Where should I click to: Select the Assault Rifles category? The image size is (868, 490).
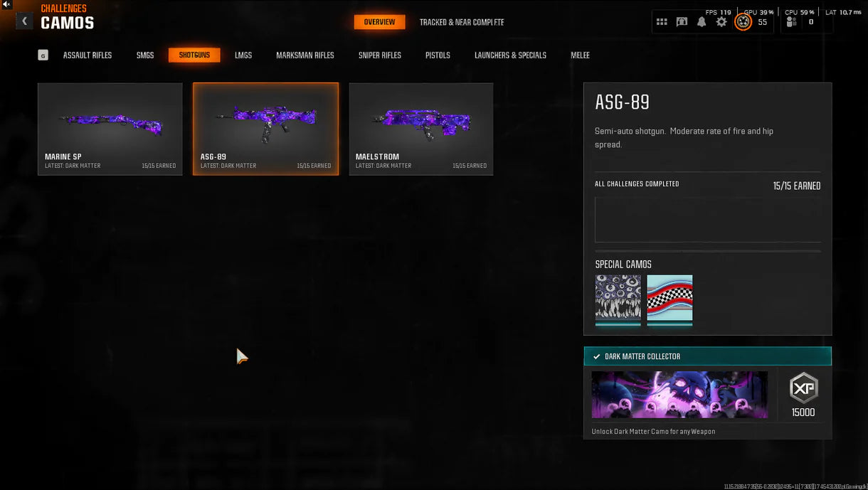point(88,55)
